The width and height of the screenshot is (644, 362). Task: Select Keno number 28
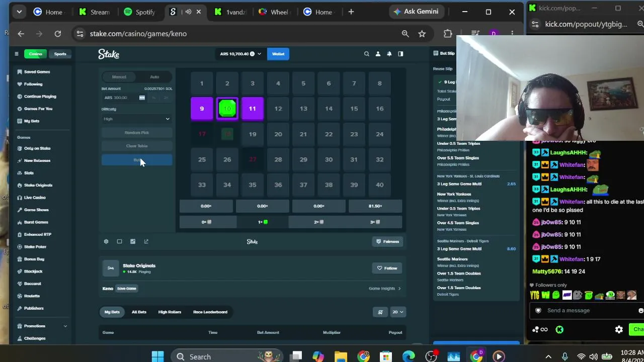(278, 159)
